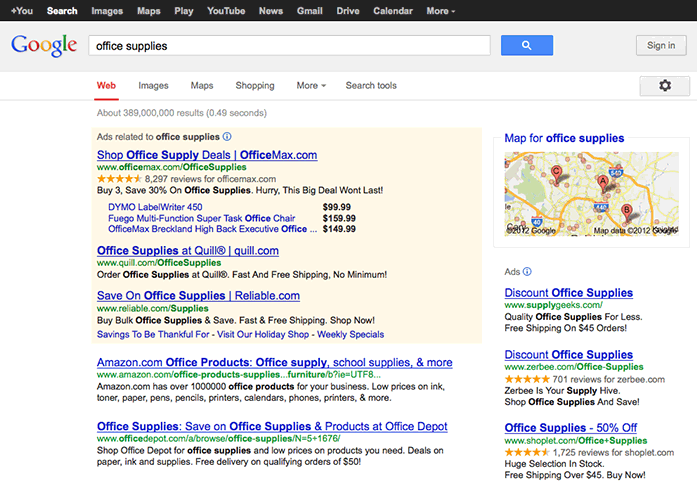Open 'Office Supplies at Quill® | quill.com' ad
Image resolution: width=697 pixels, height=482 pixels.
(188, 250)
